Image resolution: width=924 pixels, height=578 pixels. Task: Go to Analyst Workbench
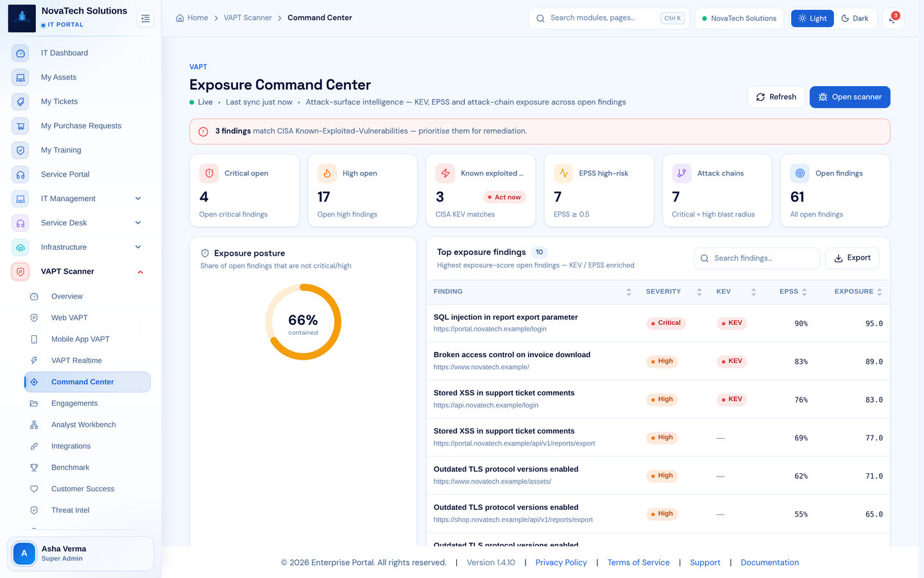87,425
